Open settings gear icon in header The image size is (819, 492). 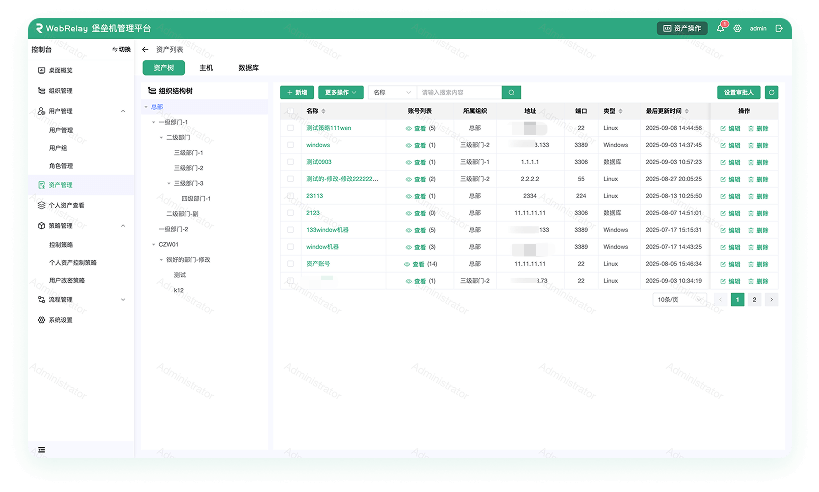[x=737, y=29]
